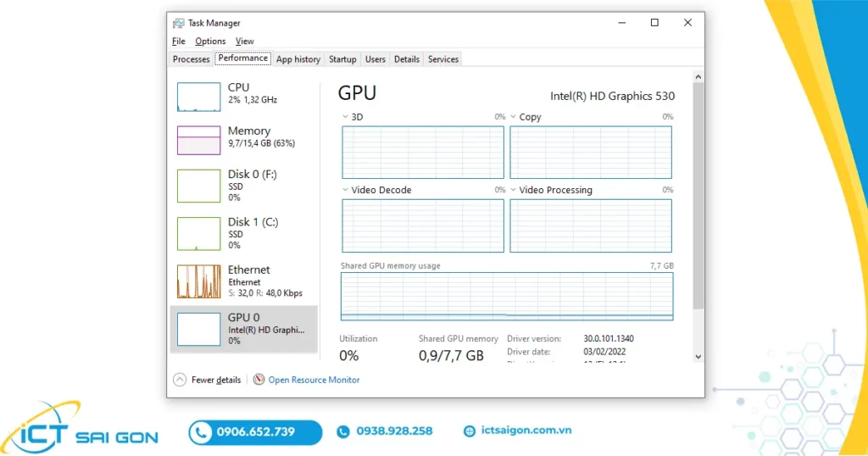Select the Memory usage thumbnail
868x456 pixels.
pos(198,140)
